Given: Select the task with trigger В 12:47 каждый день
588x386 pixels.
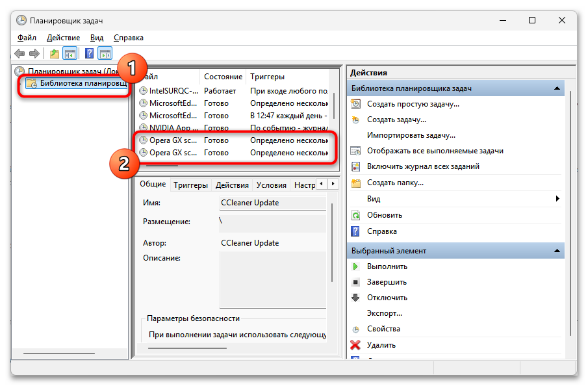Looking at the screenshot, I should tap(234, 116).
